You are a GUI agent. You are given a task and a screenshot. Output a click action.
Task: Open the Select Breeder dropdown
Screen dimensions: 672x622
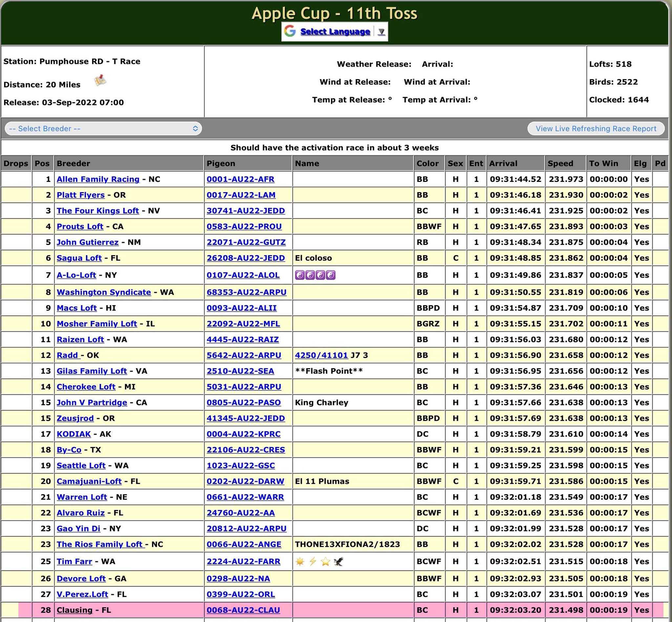tap(103, 129)
